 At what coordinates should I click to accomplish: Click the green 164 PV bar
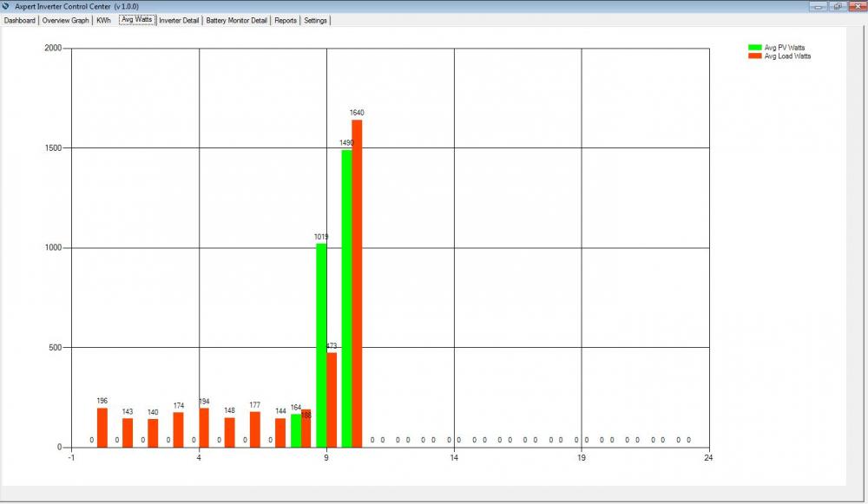(296, 430)
